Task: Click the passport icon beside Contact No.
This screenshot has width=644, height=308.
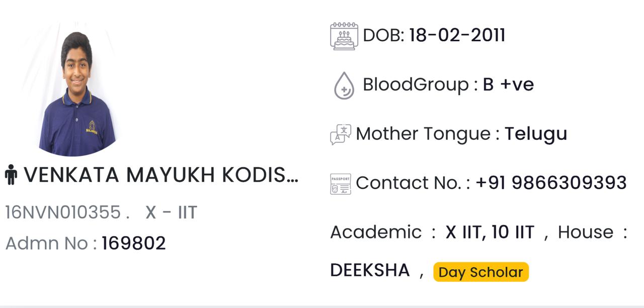Action: click(341, 184)
